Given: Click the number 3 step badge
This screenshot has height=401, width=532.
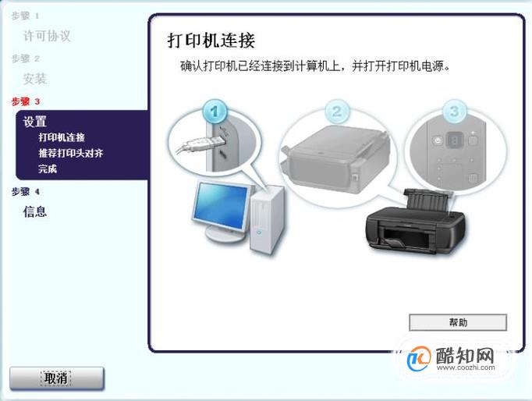Looking at the screenshot, I should coord(455,111).
